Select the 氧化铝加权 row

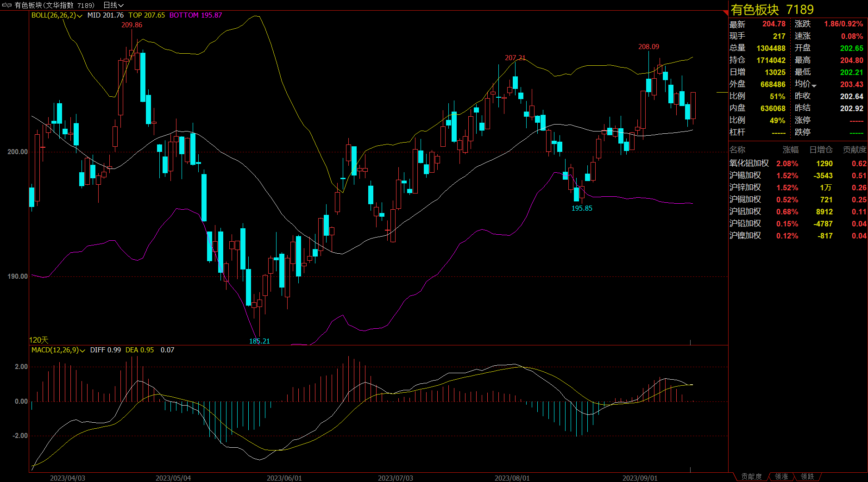click(748, 163)
